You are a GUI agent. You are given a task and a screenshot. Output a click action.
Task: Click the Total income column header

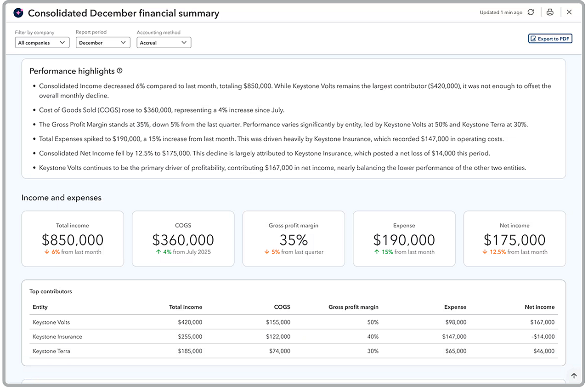[x=186, y=307]
